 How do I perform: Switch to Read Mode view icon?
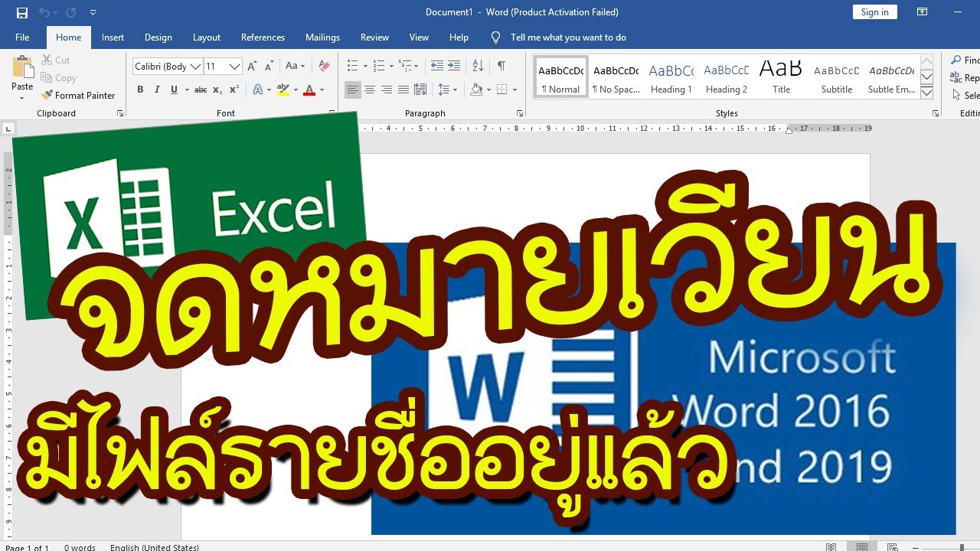pyautogui.click(x=831, y=546)
